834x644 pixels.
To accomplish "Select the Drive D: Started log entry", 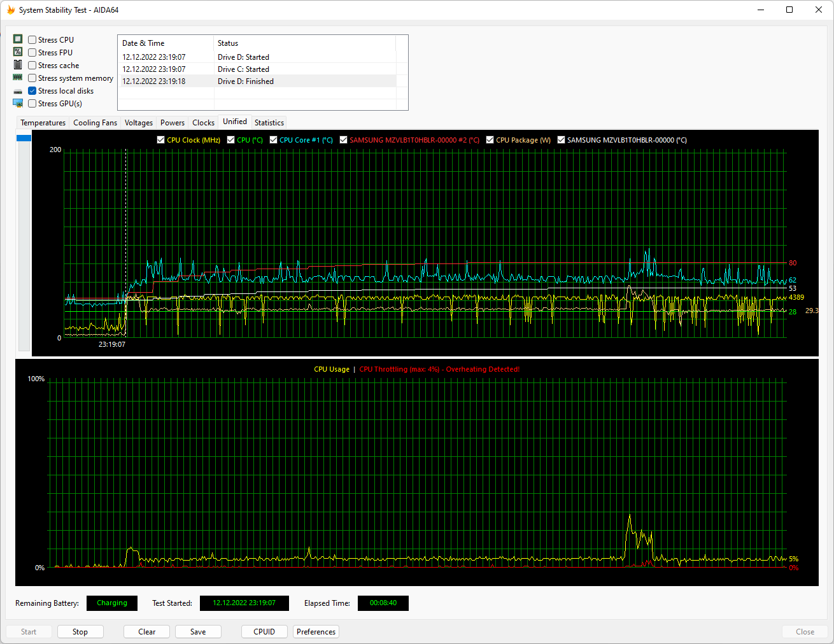I will [x=257, y=57].
